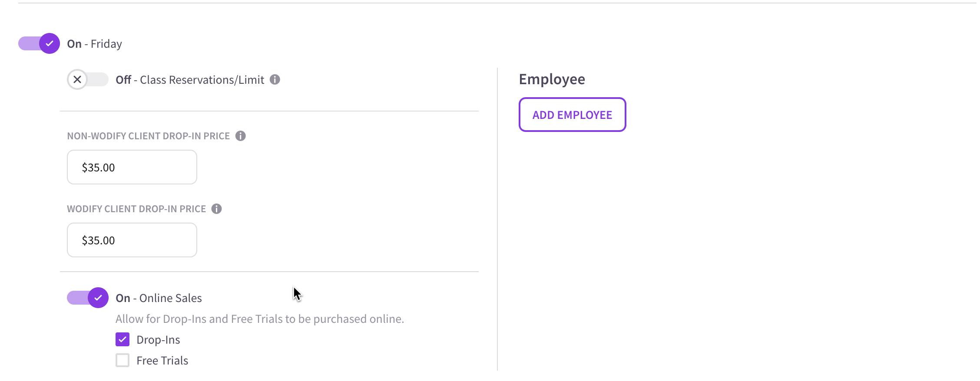Uncheck the Drop-Ins checkbox
Image resolution: width=980 pixels, height=381 pixels.
click(x=122, y=339)
